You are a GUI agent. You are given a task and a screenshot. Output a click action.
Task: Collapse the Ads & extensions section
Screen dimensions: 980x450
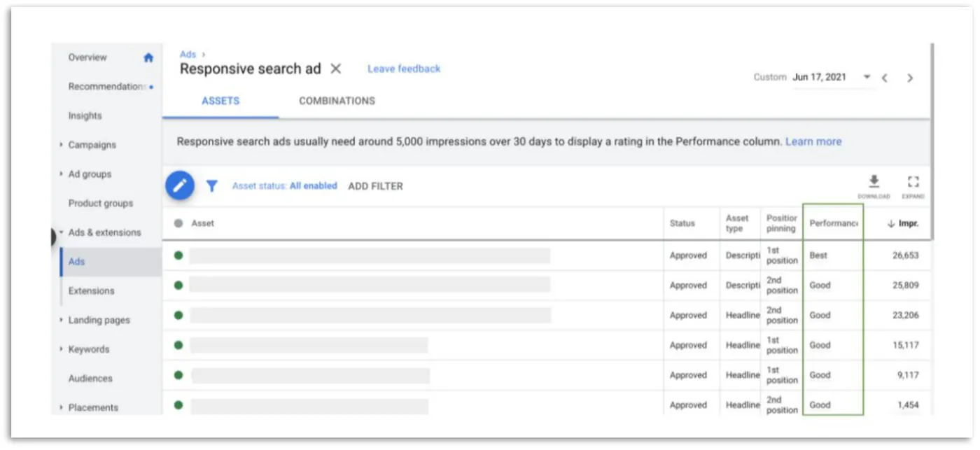(62, 232)
